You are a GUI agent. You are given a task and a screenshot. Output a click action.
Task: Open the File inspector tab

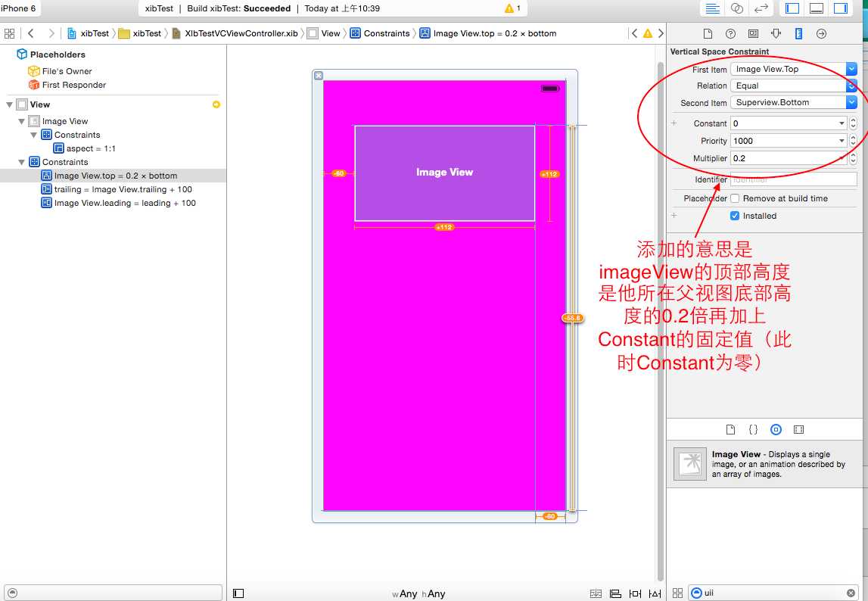coord(708,34)
